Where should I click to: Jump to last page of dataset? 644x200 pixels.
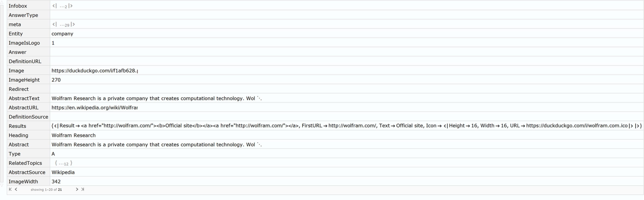[x=83, y=189]
